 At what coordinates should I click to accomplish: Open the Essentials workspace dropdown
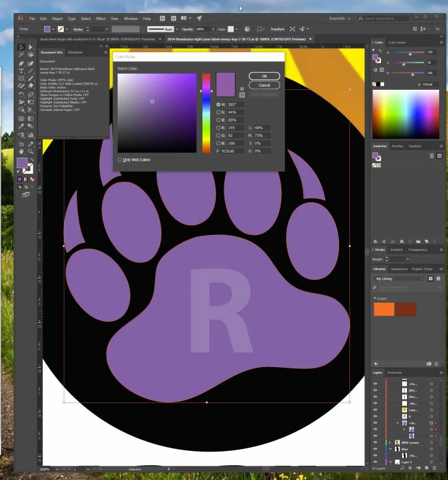coord(340,19)
